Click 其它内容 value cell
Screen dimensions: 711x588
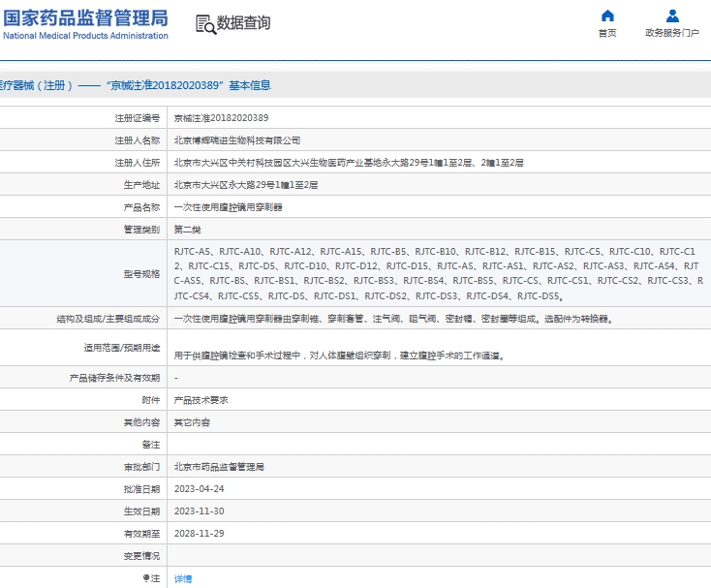tap(192, 422)
